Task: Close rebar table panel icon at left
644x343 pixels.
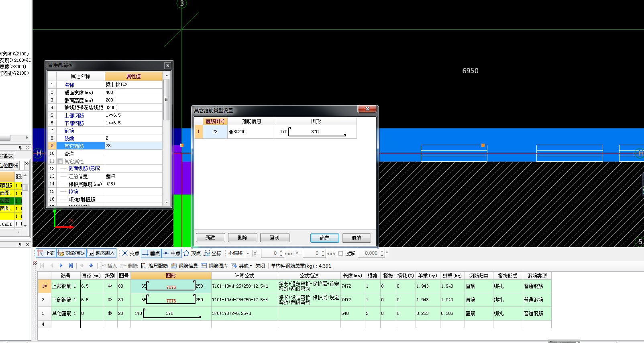Action: (x=35, y=263)
